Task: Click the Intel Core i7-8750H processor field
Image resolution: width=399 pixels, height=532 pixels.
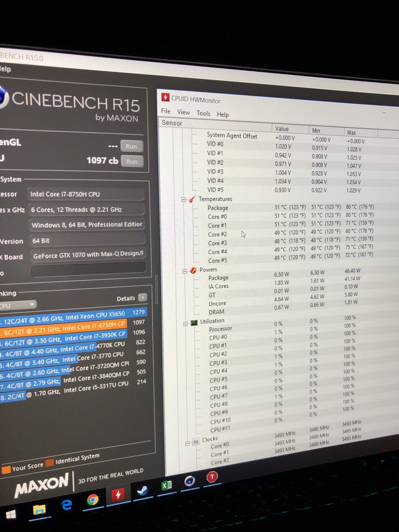Action: coord(86,195)
